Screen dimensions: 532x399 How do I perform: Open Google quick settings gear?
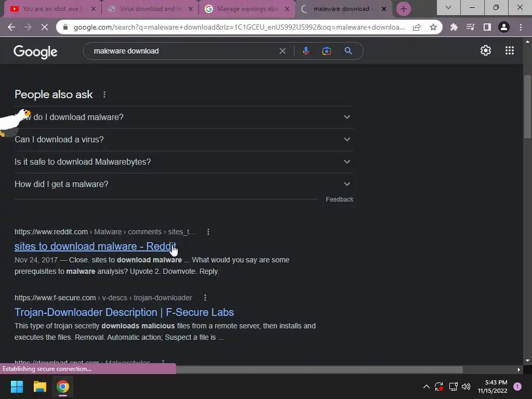[x=486, y=50]
